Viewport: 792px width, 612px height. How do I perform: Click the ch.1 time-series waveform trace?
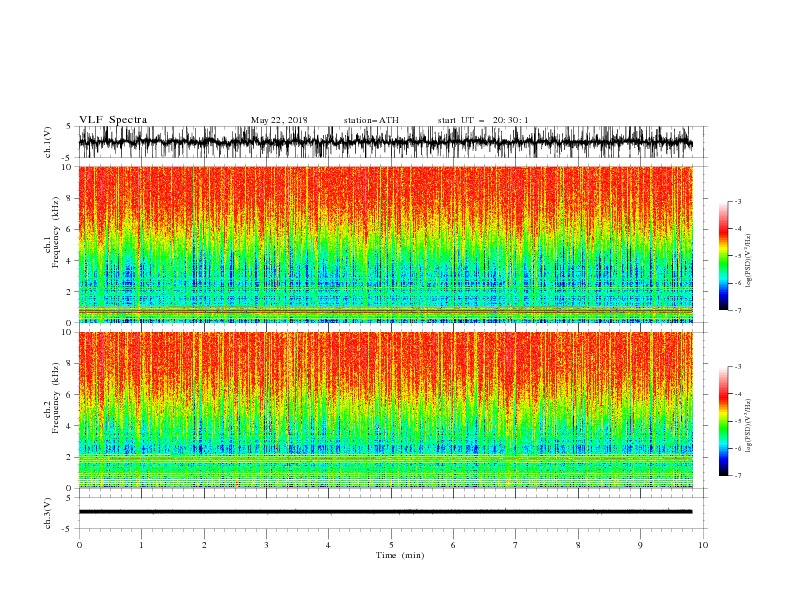[385, 142]
